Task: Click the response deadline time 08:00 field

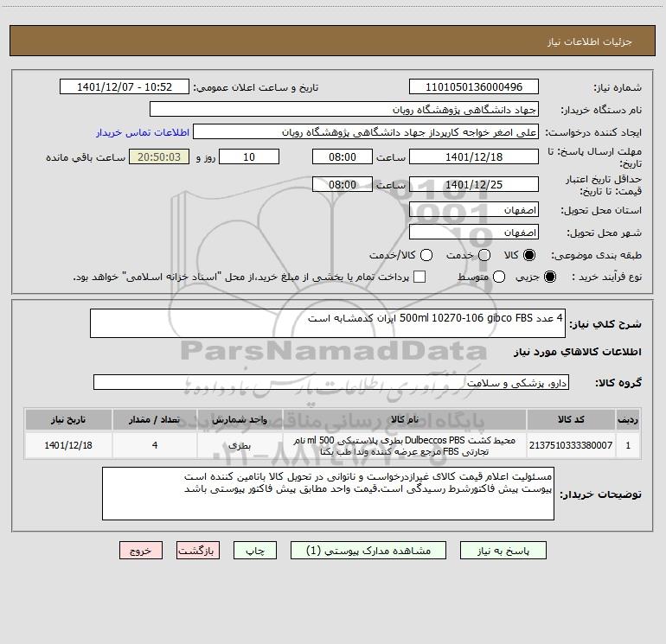Action: tap(343, 156)
